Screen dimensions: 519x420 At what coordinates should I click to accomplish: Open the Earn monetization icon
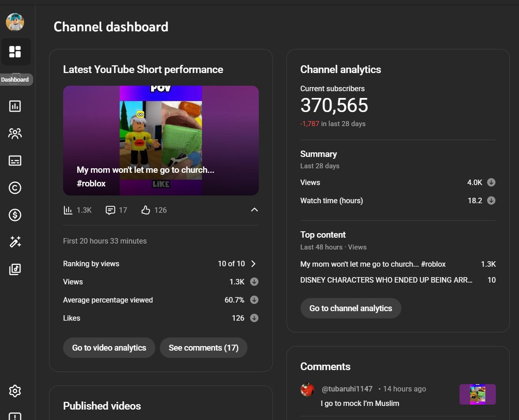click(15, 215)
